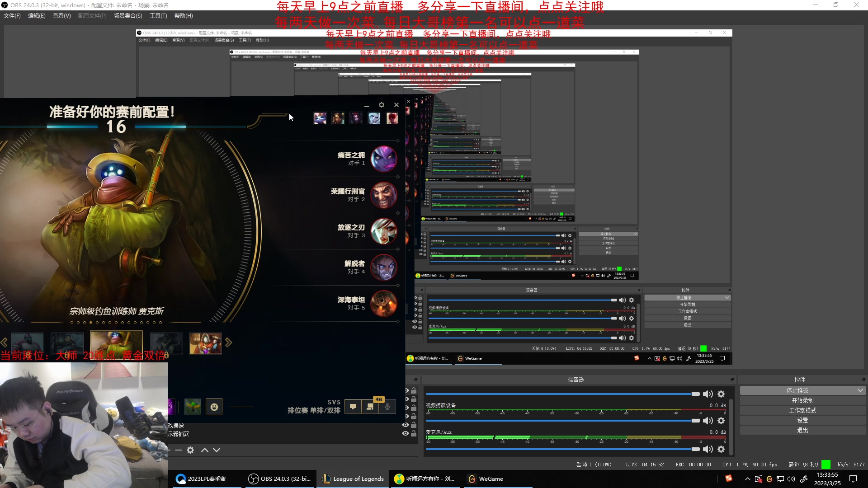Open taskbar volume speaker icon

(791, 479)
